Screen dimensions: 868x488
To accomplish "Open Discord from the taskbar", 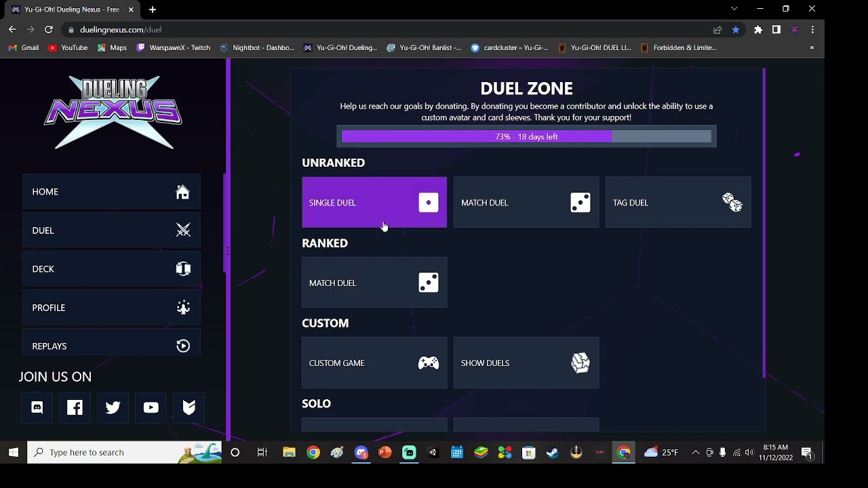I will click(361, 453).
